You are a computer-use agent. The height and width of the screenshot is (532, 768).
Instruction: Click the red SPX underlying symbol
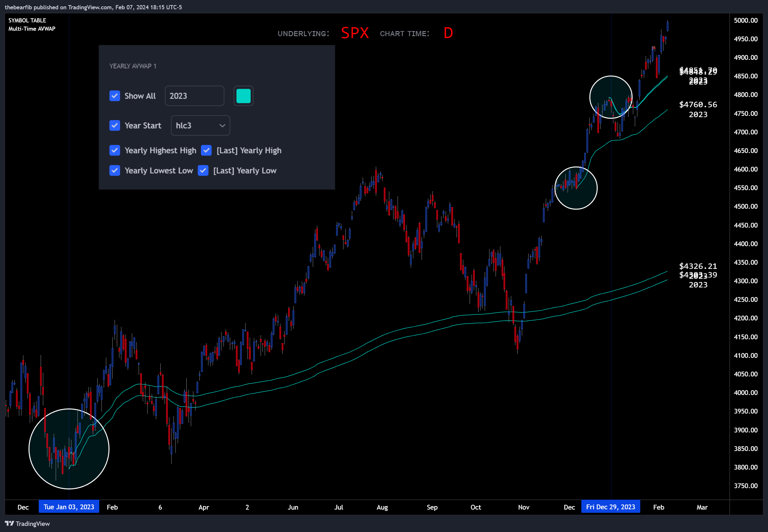tap(355, 33)
